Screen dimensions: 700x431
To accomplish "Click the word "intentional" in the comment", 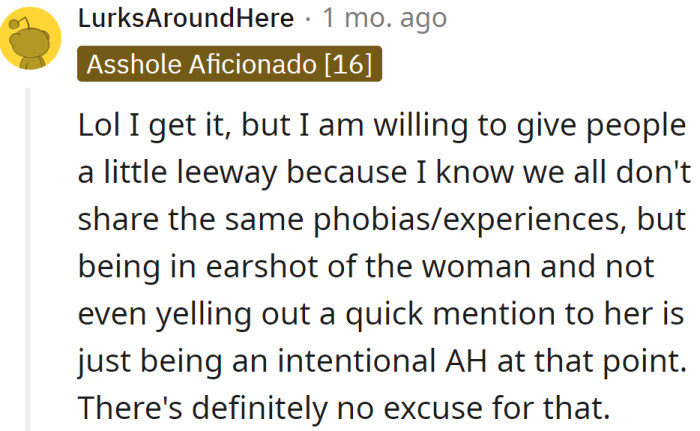I will pyautogui.click(x=356, y=361).
